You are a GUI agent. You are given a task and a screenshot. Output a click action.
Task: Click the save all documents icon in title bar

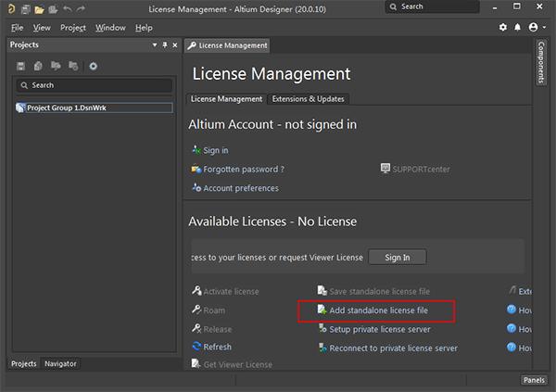(x=26, y=9)
